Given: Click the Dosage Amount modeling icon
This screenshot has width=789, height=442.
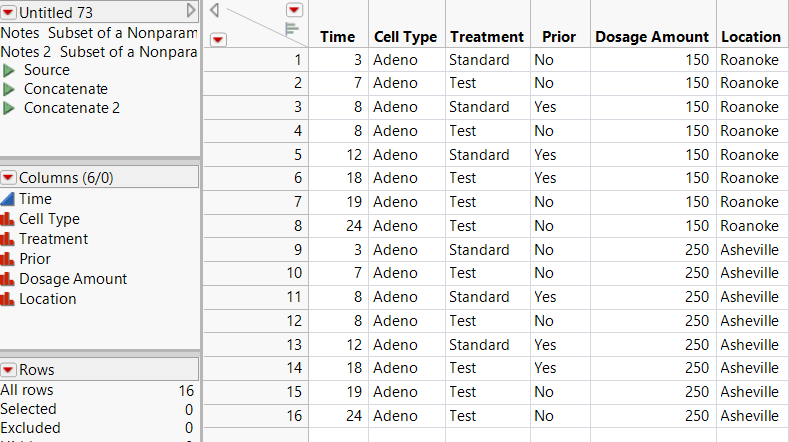Looking at the screenshot, I should pyautogui.click(x=9, y=279).
